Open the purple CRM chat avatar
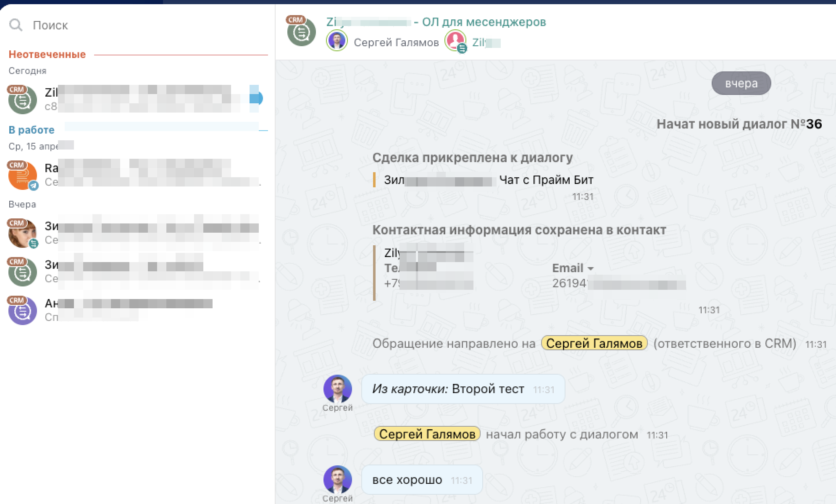Viewport: 836px width, 504px height. pos(23,310)
